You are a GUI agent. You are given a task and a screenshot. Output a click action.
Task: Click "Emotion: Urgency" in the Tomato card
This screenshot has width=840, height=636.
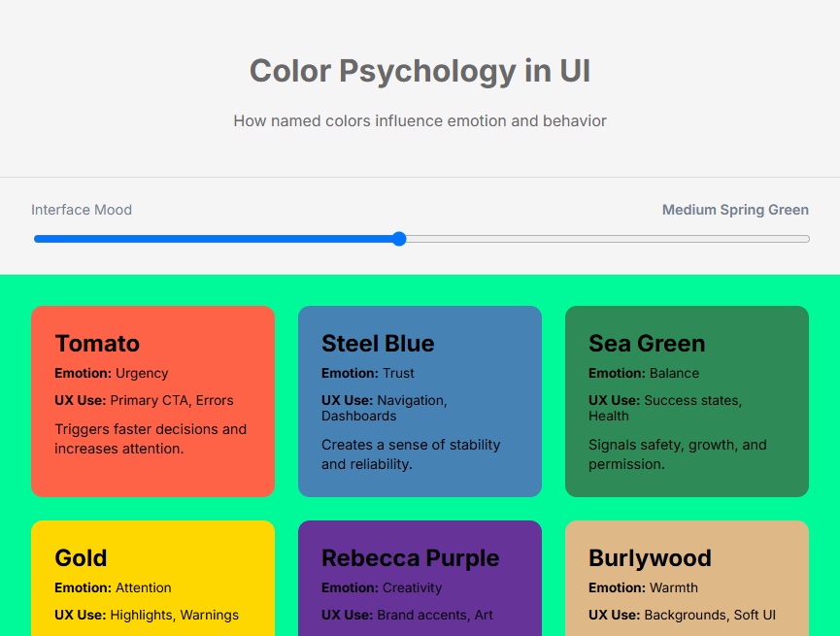[x=112, y=373]
